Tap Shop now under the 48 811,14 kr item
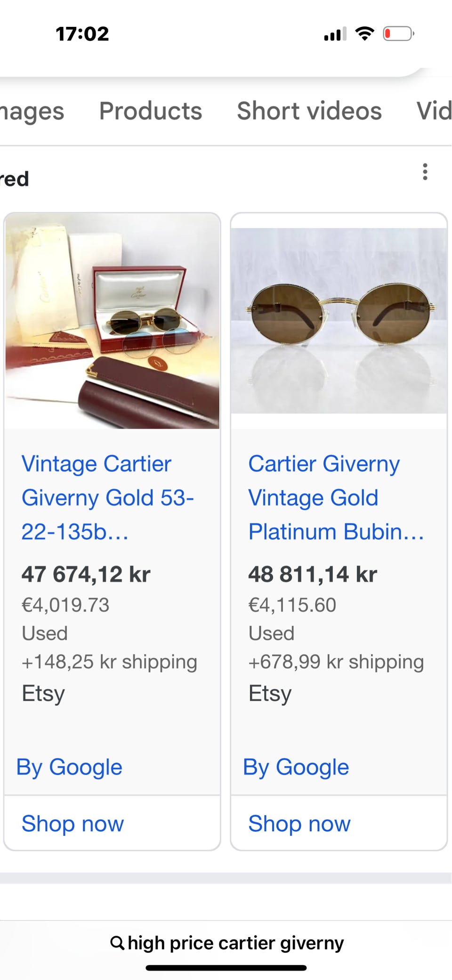The height and width of the screenshot is (980, 452). pyautogui.click(x=299, y=824)
